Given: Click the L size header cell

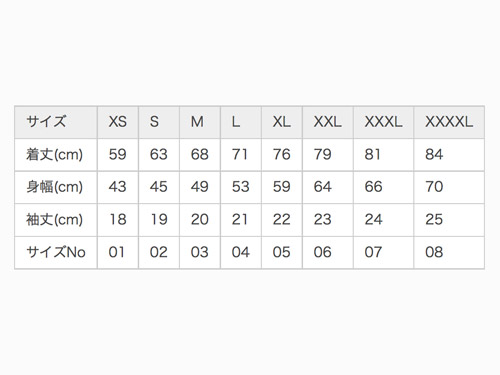Looking at the screenshot, I should (x=241, y=122).
